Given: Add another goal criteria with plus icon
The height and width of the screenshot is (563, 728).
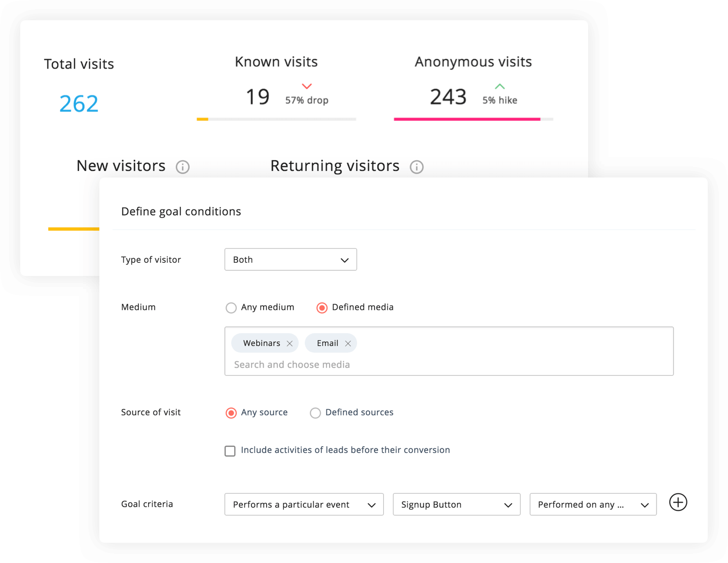Looking at the screenshot, I should pos(678,502).
